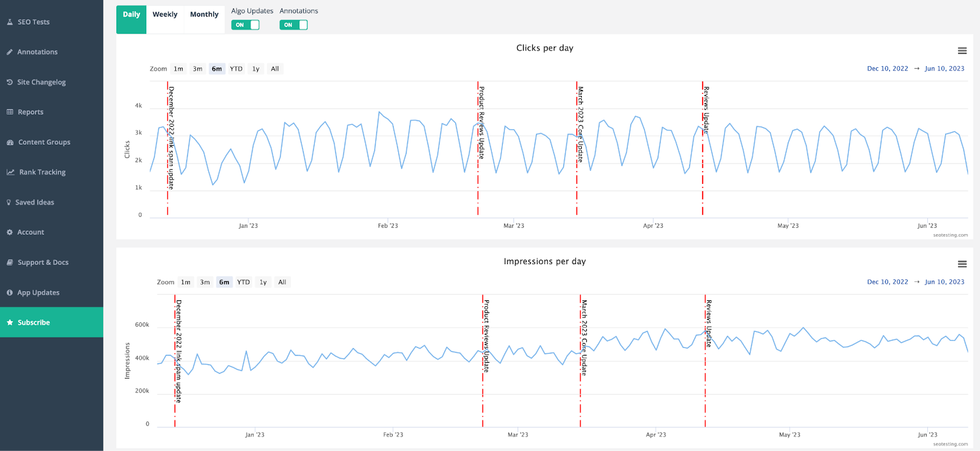
Task: Turn off the Annotations toggle
Action: tap(293, 25)
